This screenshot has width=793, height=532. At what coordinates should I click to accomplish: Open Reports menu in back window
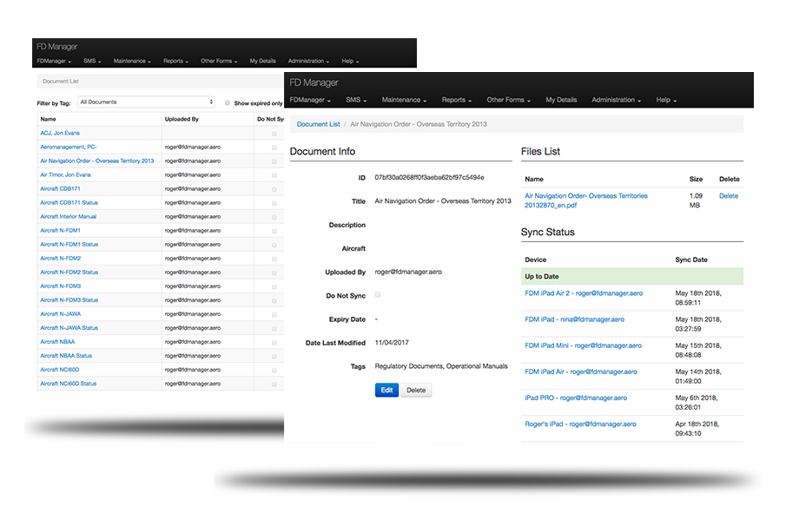(175, 61)
